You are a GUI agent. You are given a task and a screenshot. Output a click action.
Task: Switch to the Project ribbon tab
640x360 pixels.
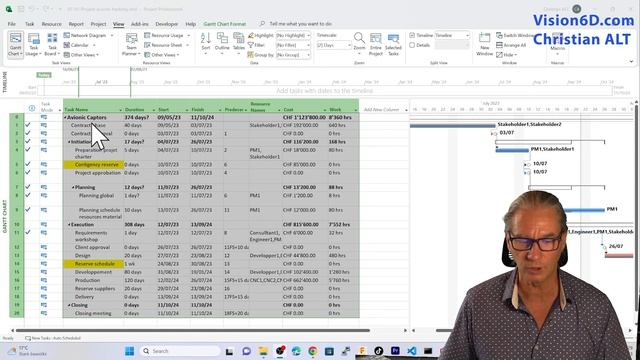[x=98, y=24]
